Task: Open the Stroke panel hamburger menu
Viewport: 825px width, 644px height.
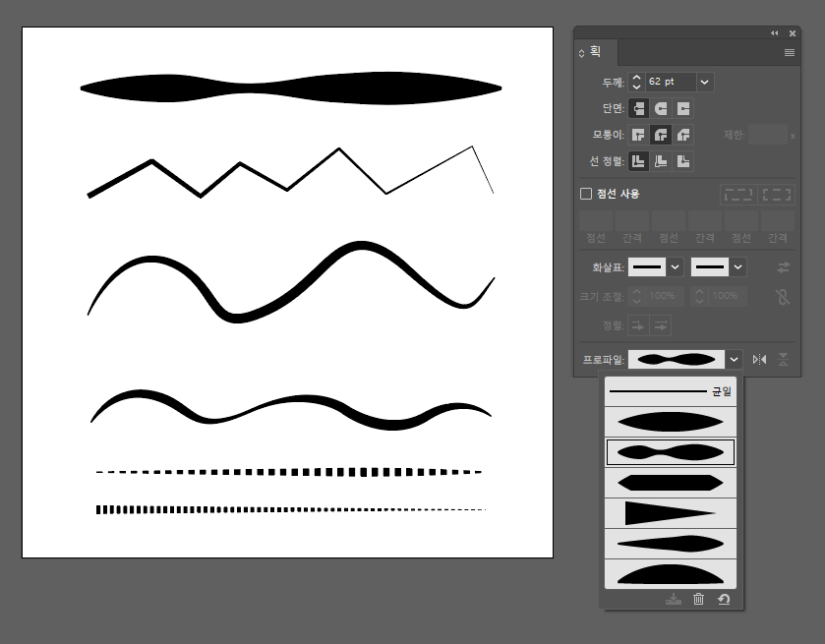Action: [x=789, y=53]
